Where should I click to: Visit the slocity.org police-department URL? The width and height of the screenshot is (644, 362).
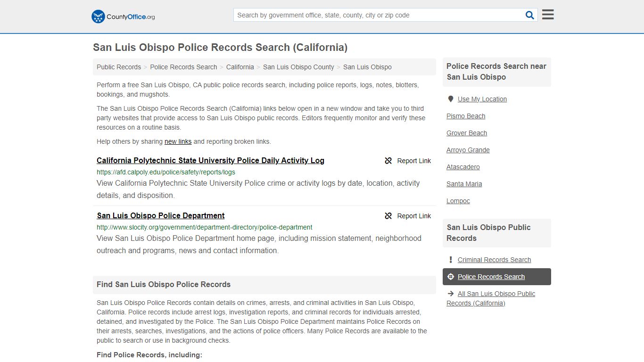tap(205, 227)
